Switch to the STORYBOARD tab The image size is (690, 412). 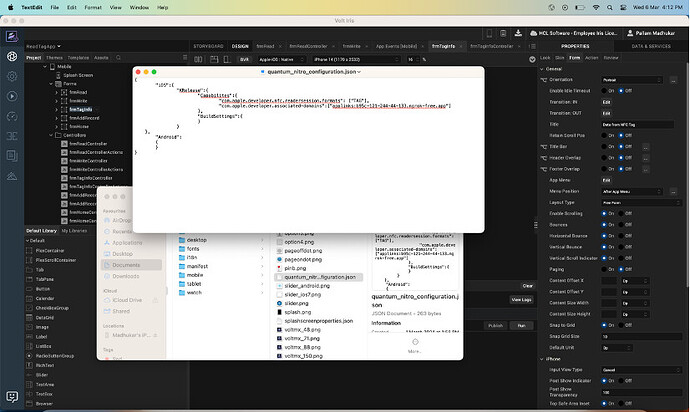click(x=208, y=46)
